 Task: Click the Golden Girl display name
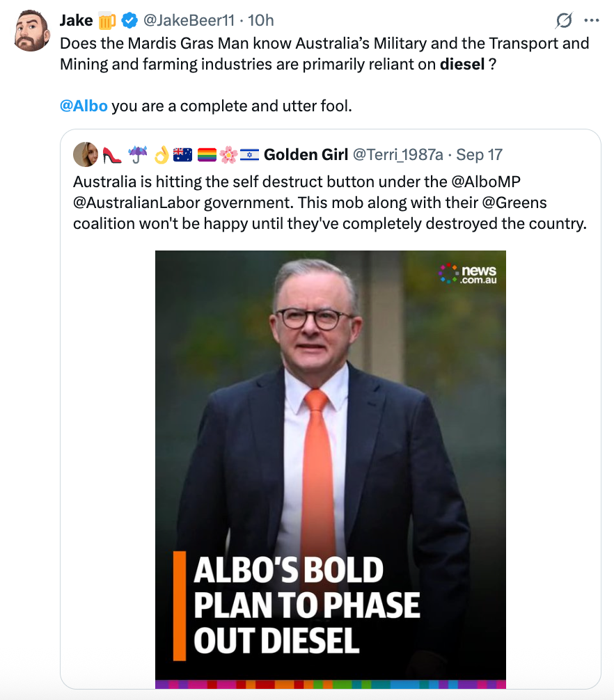pos(306,154)
